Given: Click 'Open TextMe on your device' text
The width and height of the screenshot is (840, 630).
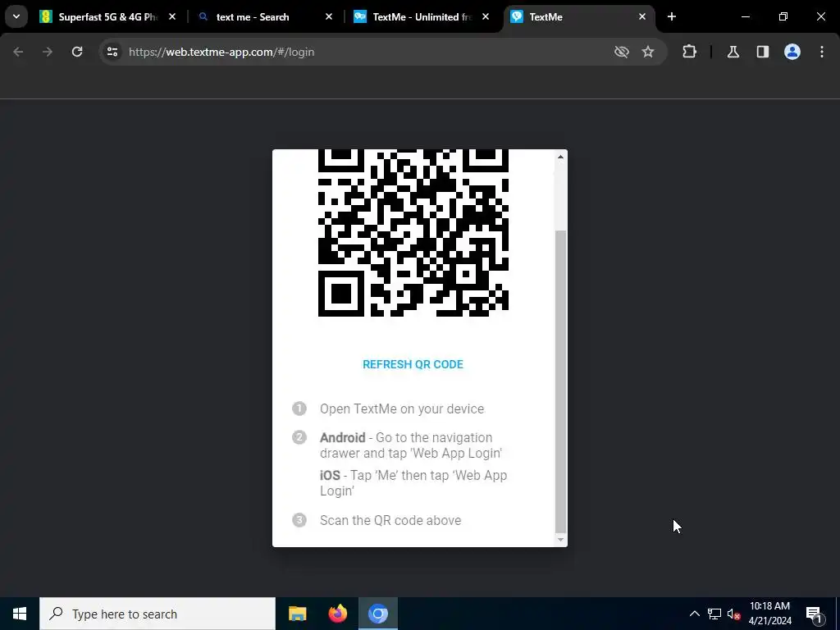Looking at the screenshot, I should tap(402, 409).
